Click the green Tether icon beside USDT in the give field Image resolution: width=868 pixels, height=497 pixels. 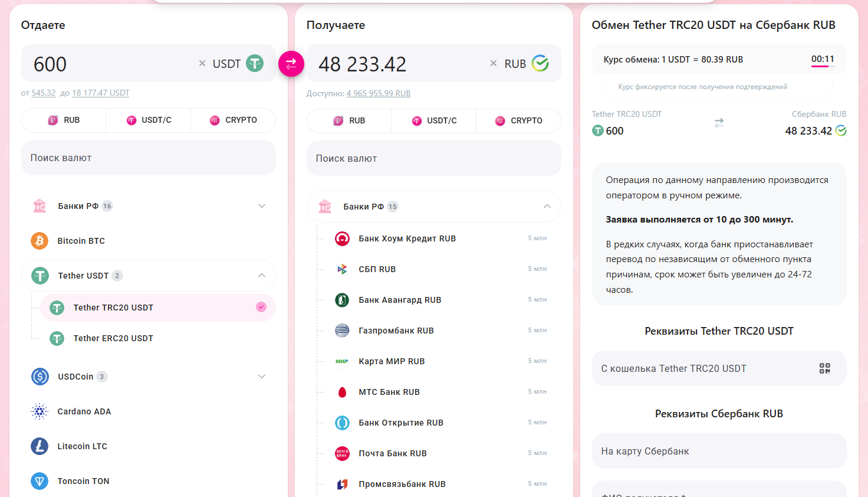coord(255,63)
